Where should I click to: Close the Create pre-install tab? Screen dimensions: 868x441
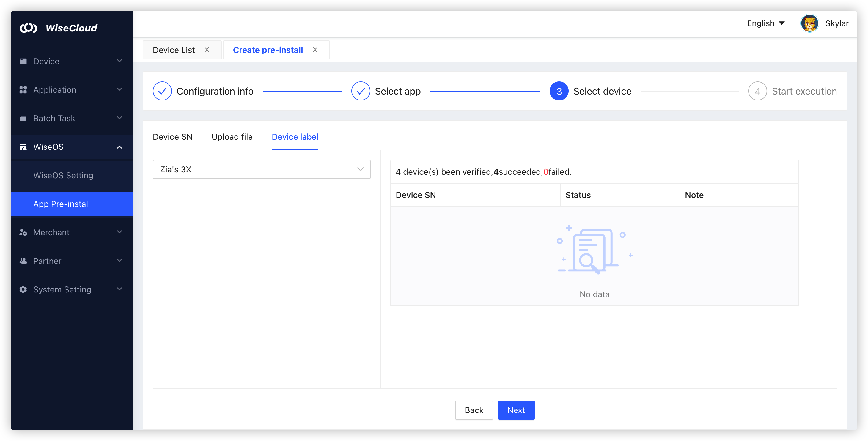[x=315, y=50]
